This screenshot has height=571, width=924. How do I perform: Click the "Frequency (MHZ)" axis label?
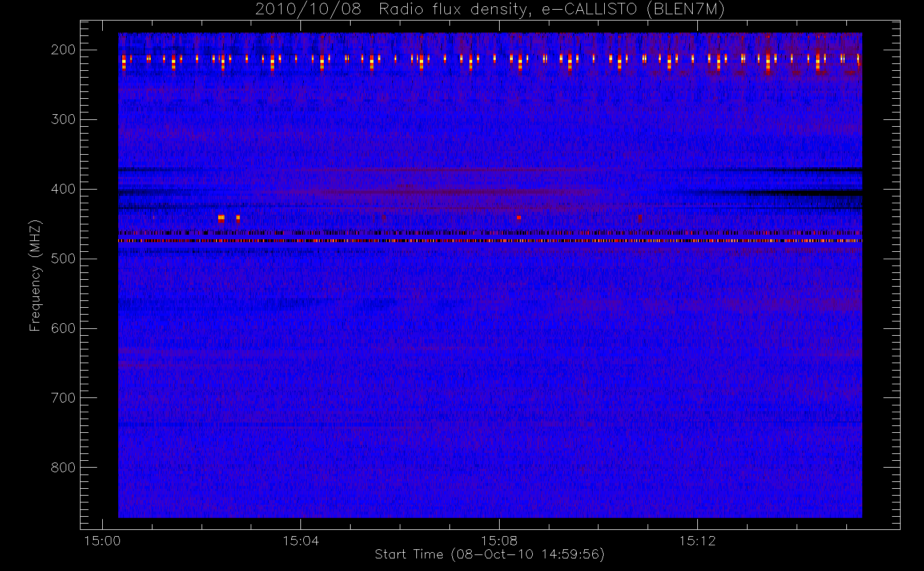(35, 275)
